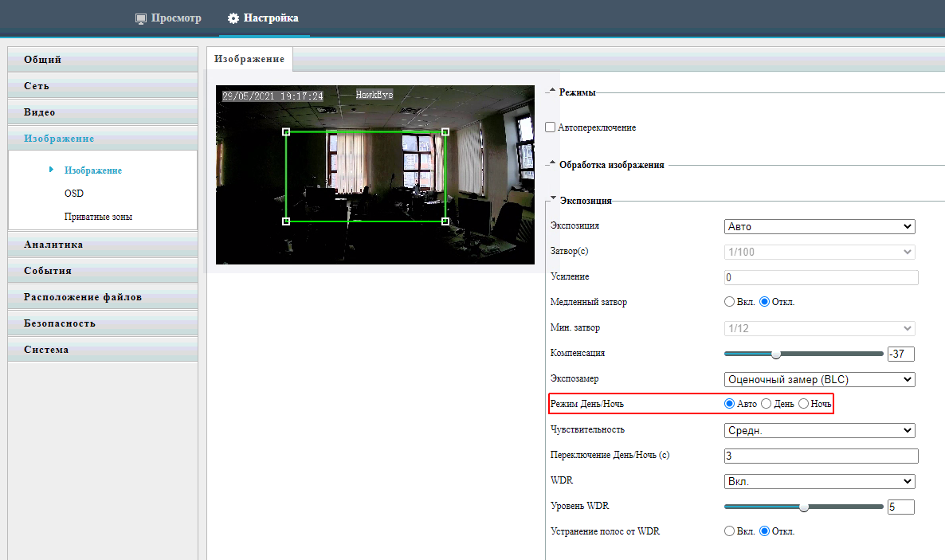This screenshot has height=560, width=945.
Task: Open the Система menu section
Action: (103, 350)
